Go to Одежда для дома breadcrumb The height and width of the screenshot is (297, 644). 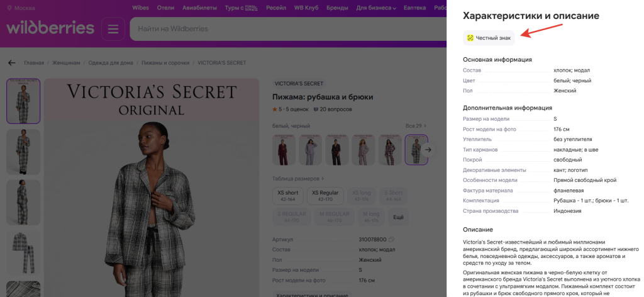tap(111, 63)
